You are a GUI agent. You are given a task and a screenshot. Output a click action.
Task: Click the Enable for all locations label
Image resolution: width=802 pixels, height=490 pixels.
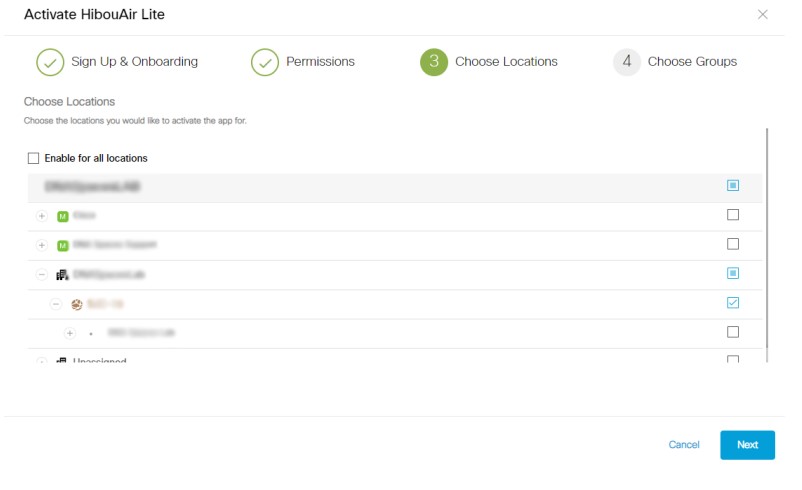tap(96, 158)
